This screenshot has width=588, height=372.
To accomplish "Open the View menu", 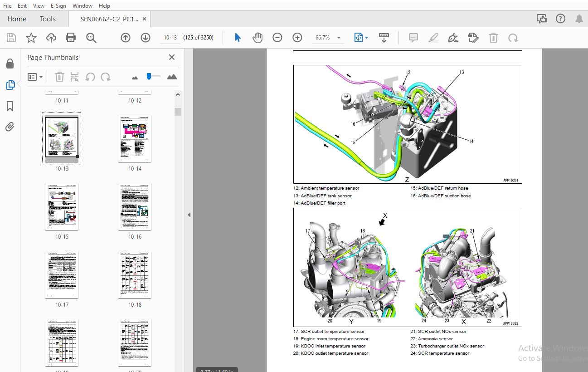I will pyautogui.click(x=39, y=5).
